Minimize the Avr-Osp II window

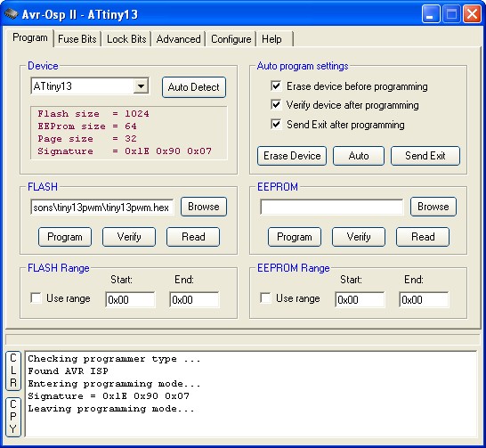click(431, 14)
